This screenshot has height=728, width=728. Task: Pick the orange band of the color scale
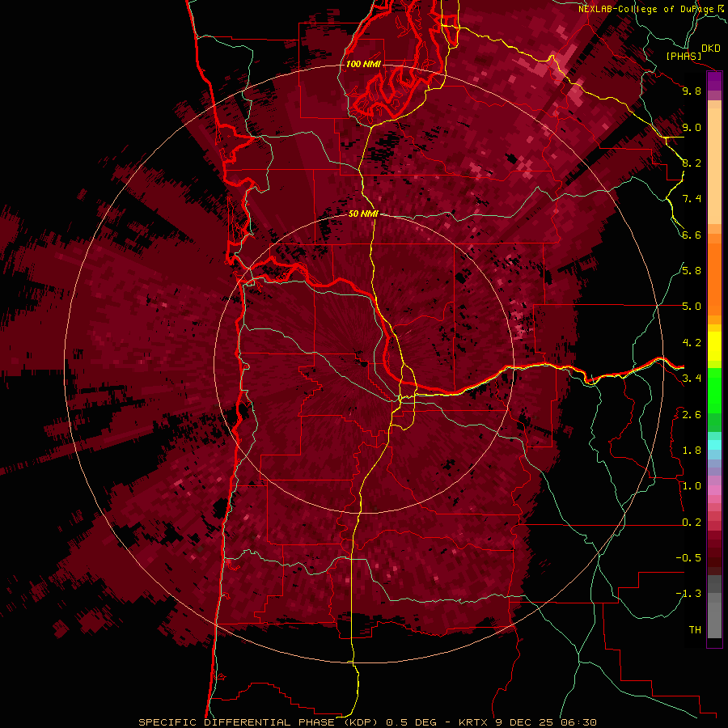[714, 278]
